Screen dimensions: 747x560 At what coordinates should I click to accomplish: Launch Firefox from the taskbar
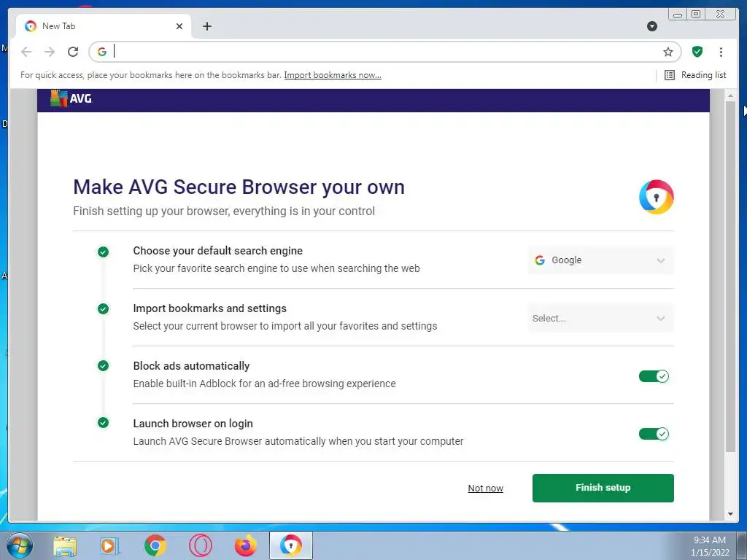tap(246, 545)
